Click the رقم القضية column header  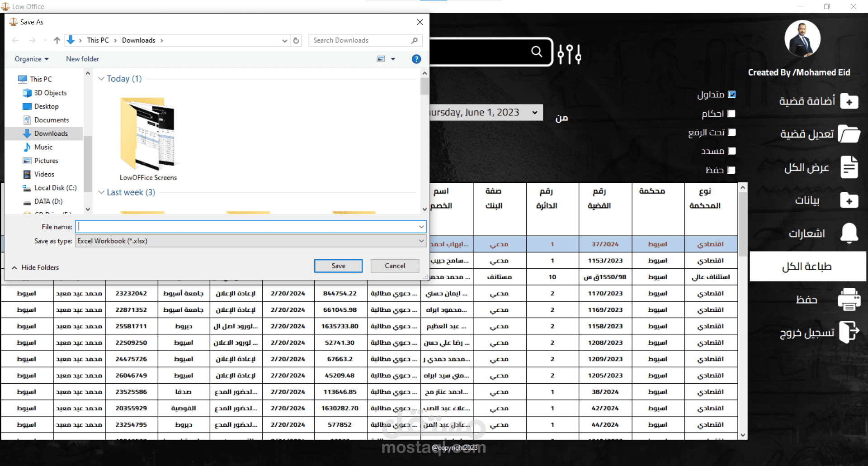[605, 209]
